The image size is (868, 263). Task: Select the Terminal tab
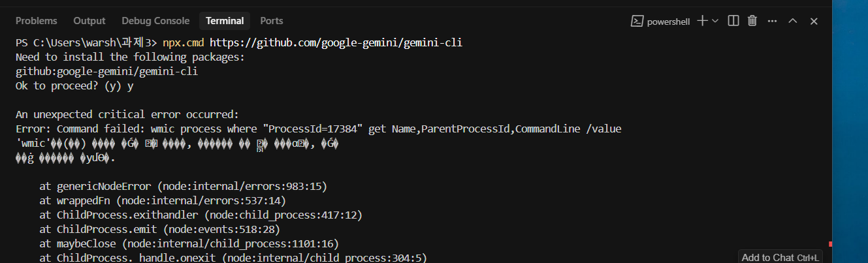coord(225,21)
